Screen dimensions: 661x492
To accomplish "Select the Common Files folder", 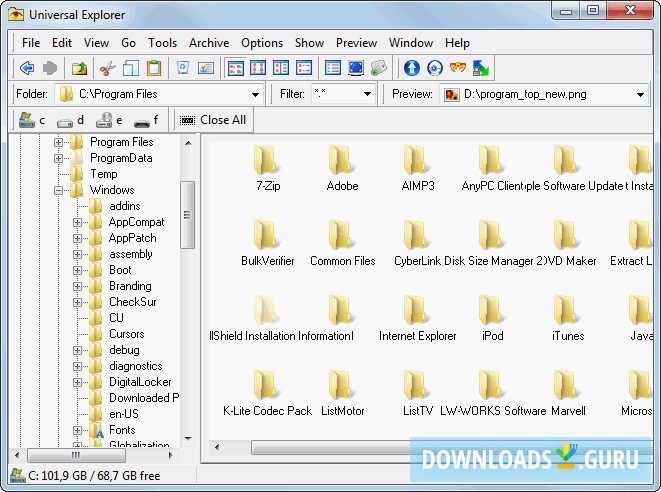I will (x=342, y=243).
